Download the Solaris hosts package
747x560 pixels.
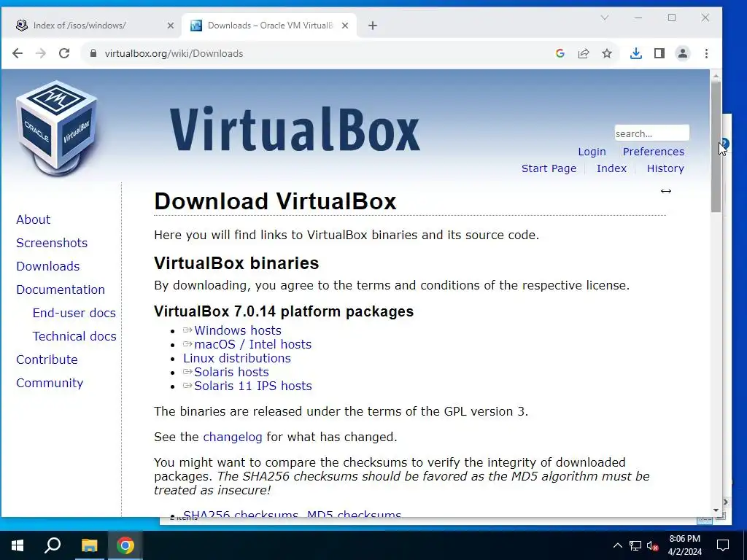pyautogui.click(x=231, y=372)
